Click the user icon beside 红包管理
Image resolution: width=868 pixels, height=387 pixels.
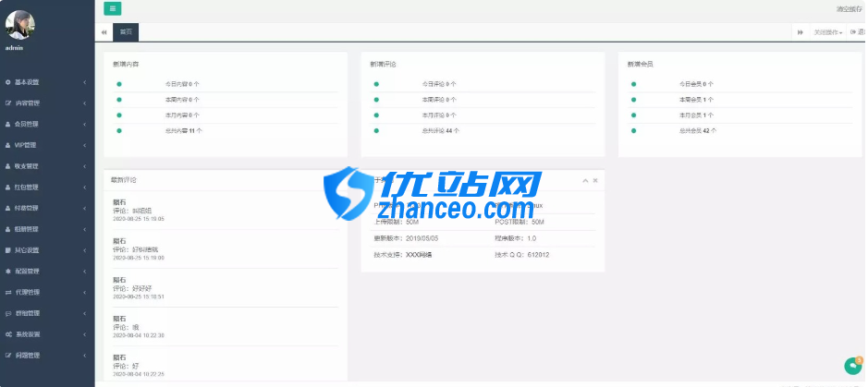tap(7, 187)
